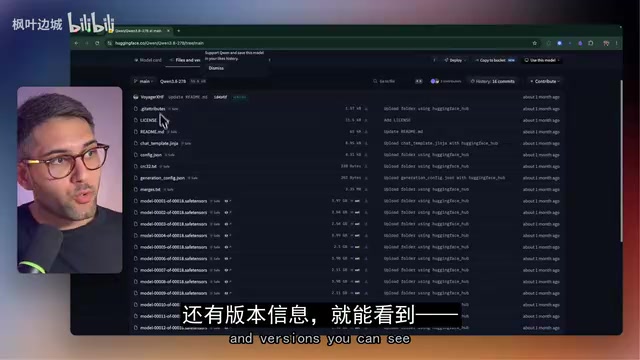Download model-00001-of-00018.safetensors via download icon

coord(366,201)
